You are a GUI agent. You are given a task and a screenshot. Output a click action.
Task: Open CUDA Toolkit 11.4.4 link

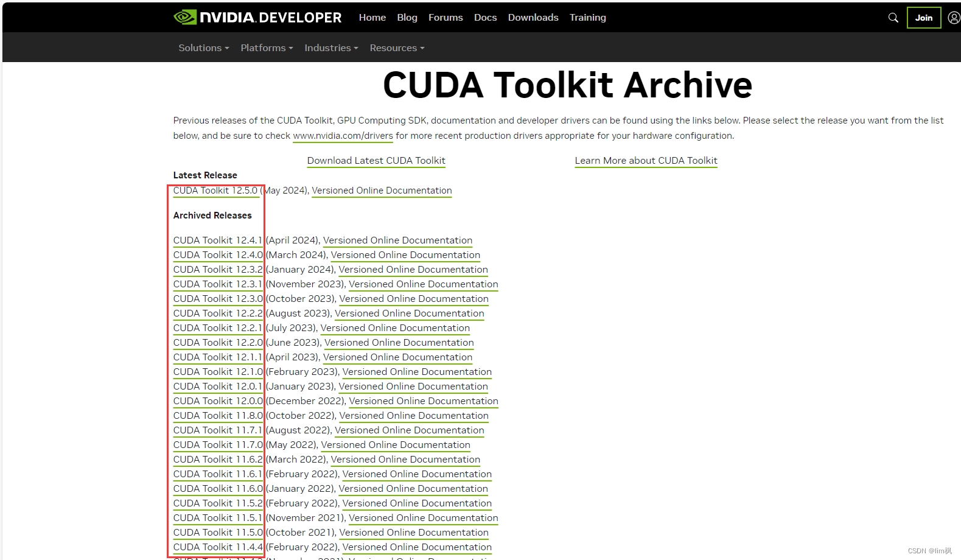(218, 547)
